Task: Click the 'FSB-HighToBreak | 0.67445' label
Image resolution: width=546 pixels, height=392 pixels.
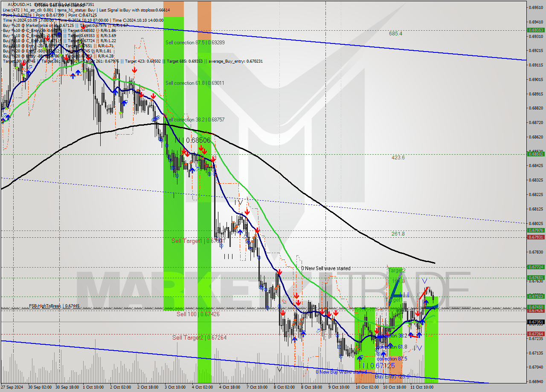Action: [54, 306]
